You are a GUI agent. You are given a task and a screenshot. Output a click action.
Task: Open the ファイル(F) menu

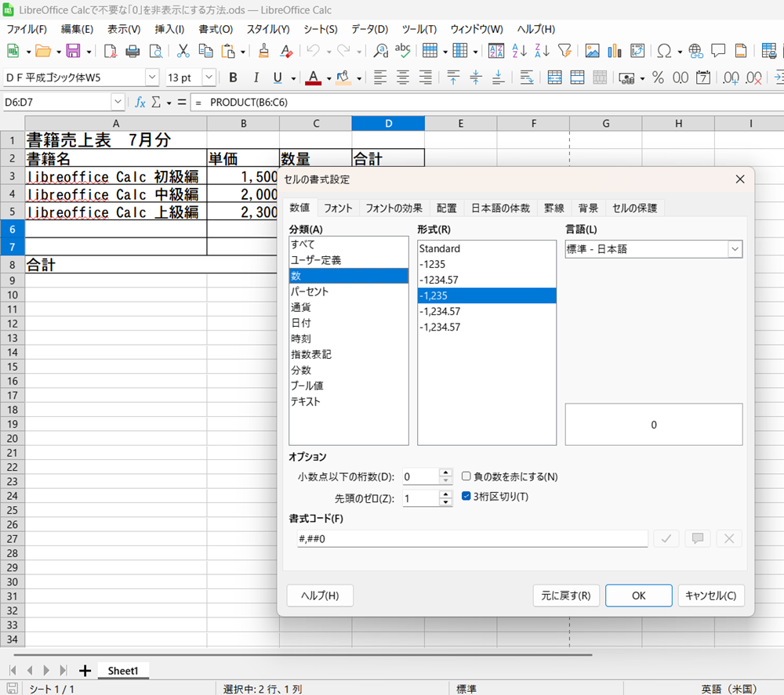tap(26, 29)
